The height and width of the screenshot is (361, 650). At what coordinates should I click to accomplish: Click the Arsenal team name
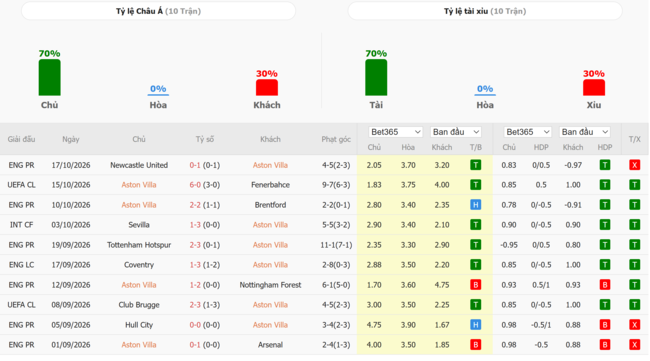click(270, 344)
